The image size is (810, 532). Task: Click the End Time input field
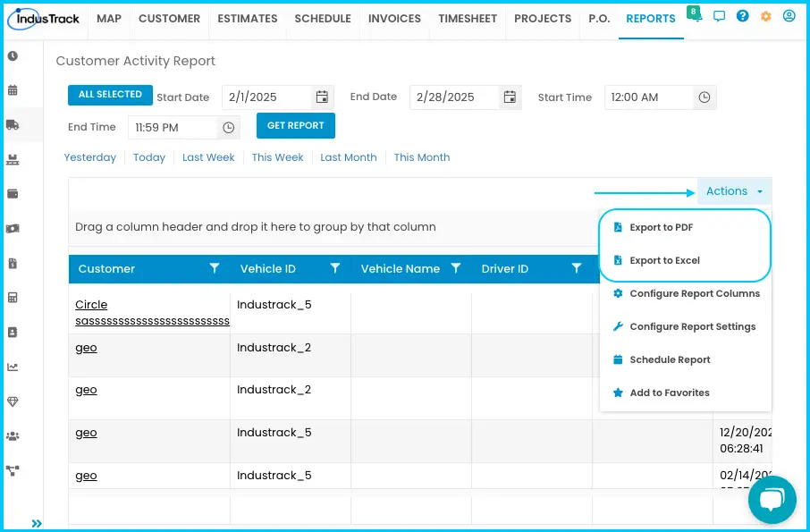[173, 128]
